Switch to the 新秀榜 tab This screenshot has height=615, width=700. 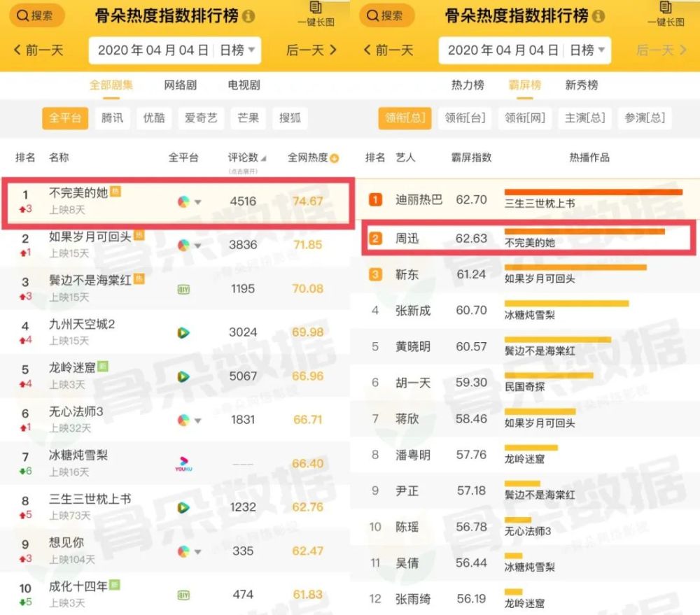[x=581, y=85]
